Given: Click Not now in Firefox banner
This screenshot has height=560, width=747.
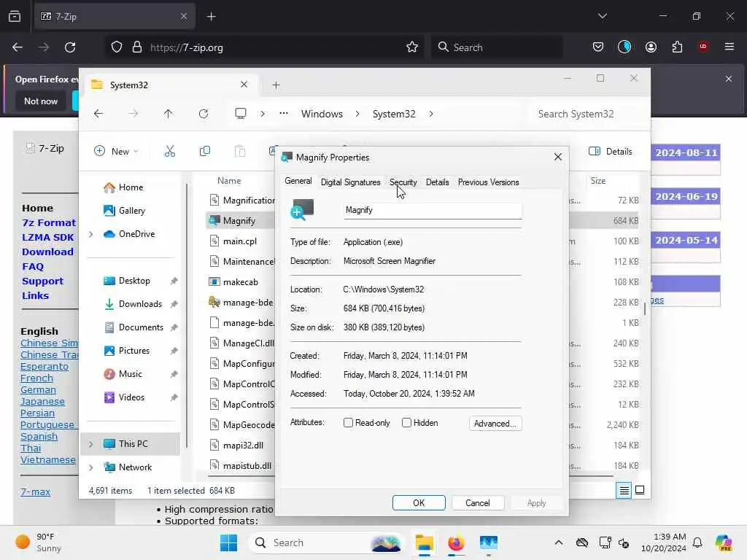Looking at the screenshot, I should point(41,101).
